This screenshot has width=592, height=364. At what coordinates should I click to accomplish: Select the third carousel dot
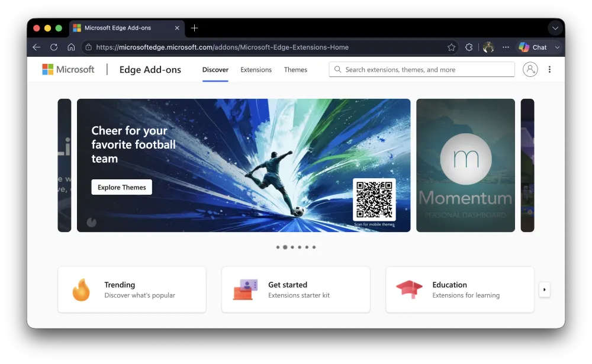click(x=292, y=247)
